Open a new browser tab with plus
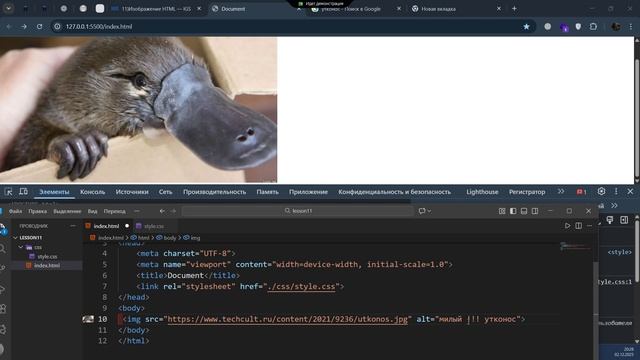640x360 pixels. 514,9
